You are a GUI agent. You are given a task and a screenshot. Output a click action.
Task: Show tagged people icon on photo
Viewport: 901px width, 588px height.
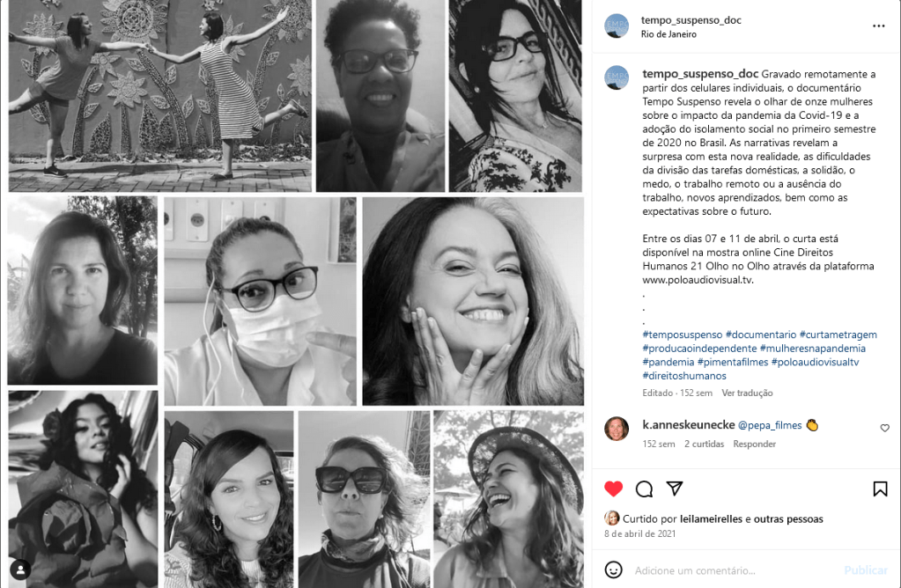[20, 570]
